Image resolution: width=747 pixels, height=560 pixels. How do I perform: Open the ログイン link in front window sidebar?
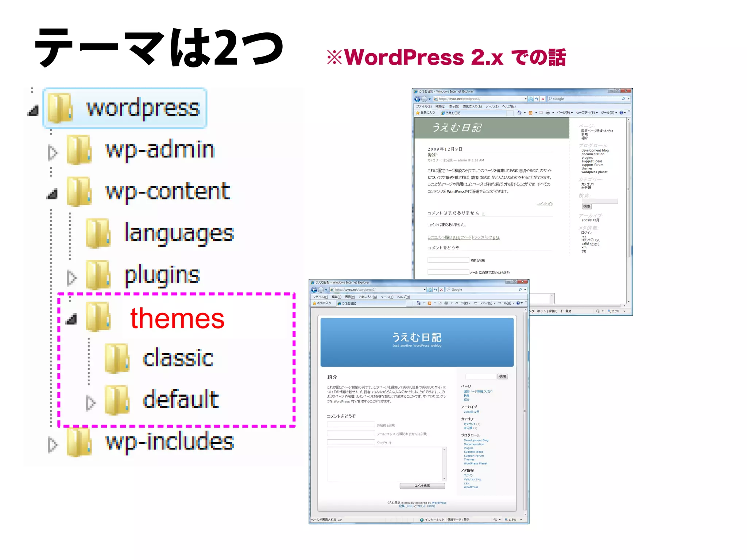tap(468, 475)
